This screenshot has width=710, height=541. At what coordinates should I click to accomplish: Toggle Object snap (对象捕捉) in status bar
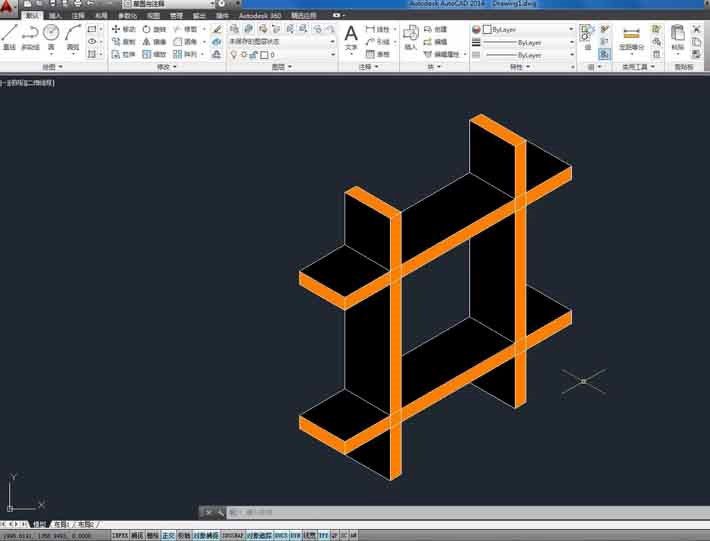pyautogui.click(x=206, y=536)
